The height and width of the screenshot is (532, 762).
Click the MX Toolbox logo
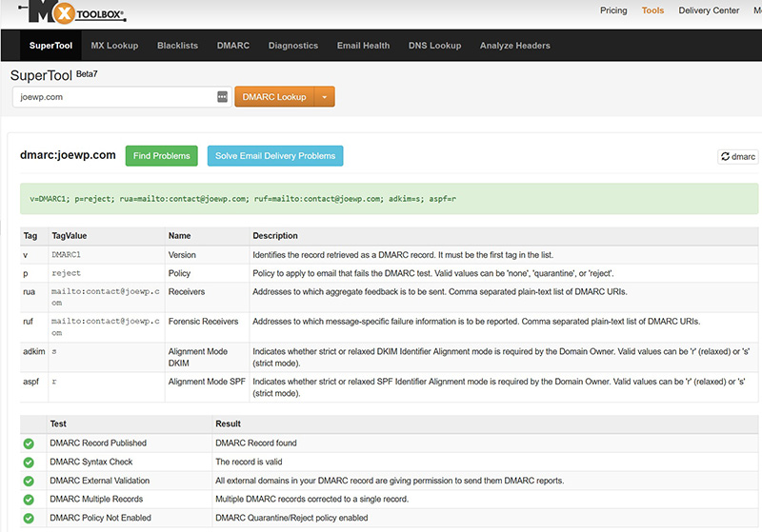click(77, 11)
